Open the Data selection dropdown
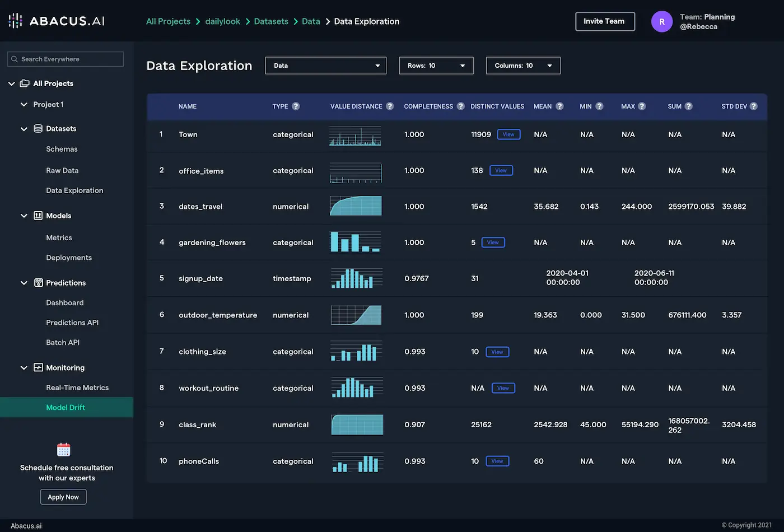This screenshot has height=532, width=784. pyautogui.click(x=325, y=66)
